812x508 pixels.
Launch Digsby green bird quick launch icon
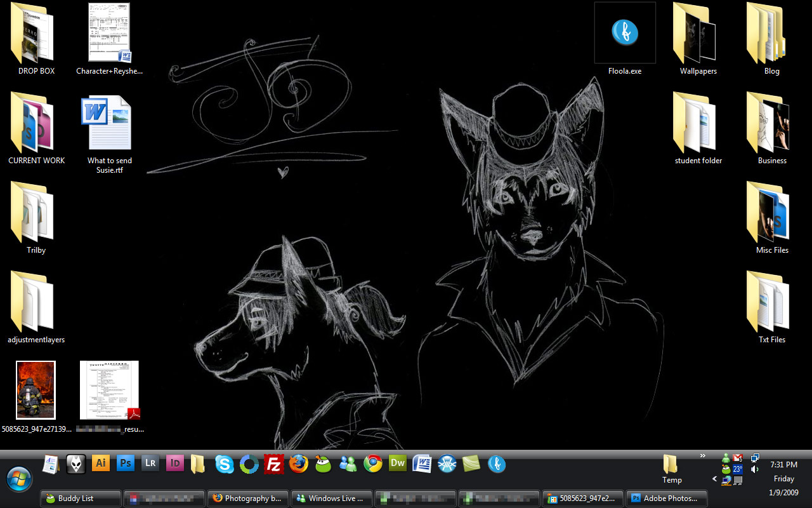pyautogui.click(x=324, y=464)
